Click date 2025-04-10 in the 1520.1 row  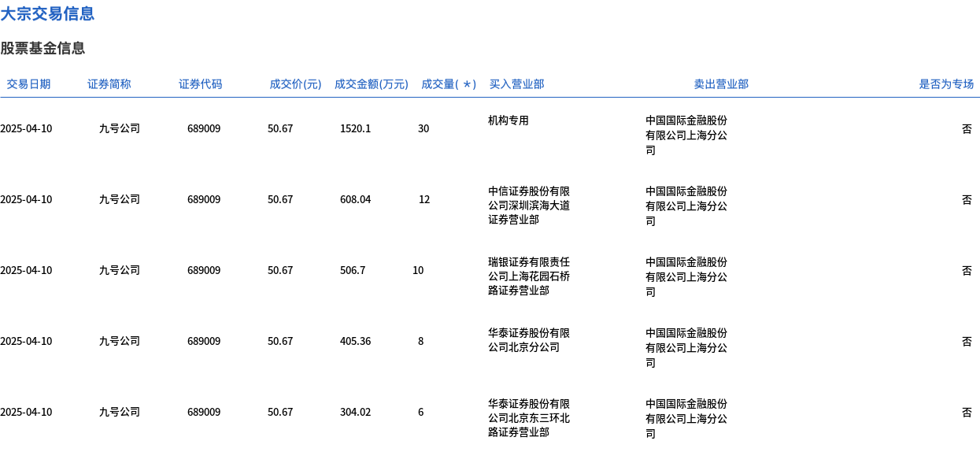26,128
